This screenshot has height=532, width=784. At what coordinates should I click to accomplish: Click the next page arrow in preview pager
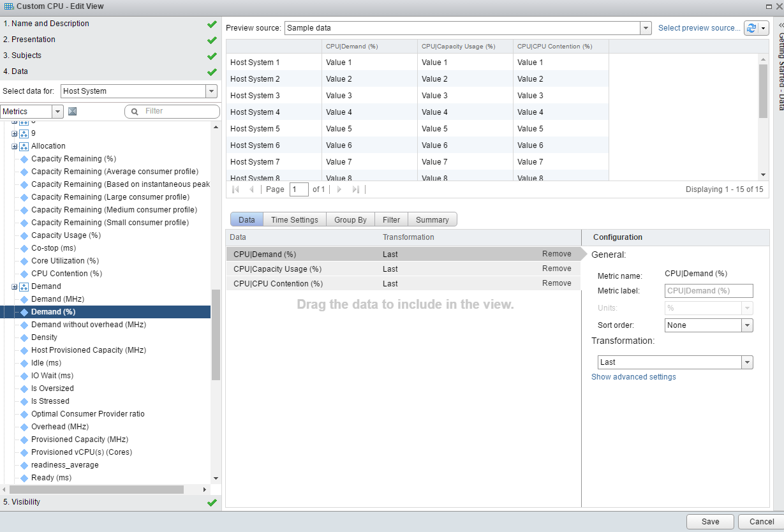click(x=339, y=189)
